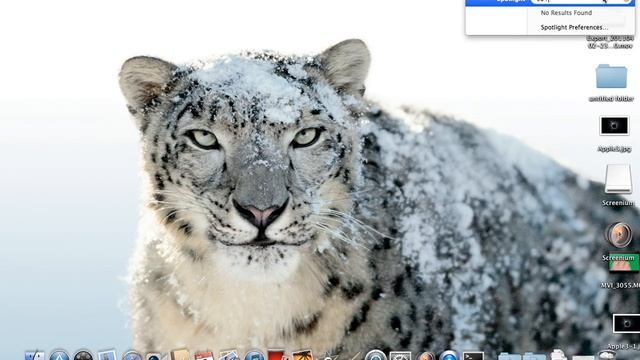Image resolution: width=640 pixels, height=360 pixels.
Task: Launch the App Store from the Dock
Action: [x=59, y=355]
